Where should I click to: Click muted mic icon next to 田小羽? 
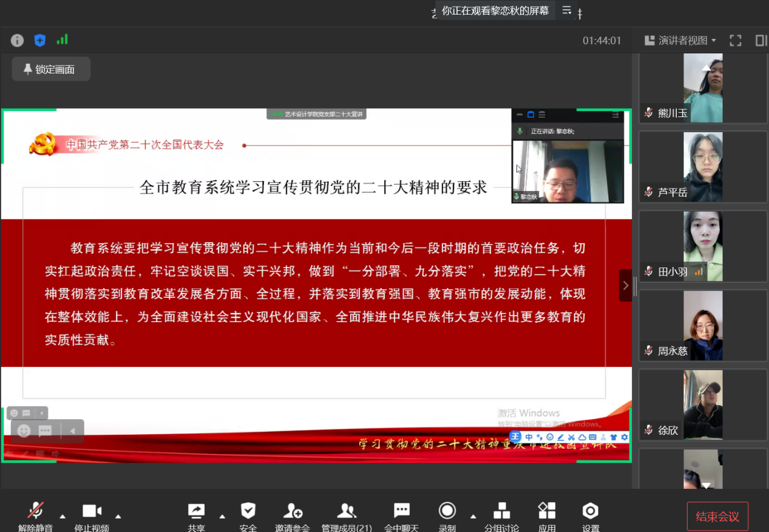649,272
